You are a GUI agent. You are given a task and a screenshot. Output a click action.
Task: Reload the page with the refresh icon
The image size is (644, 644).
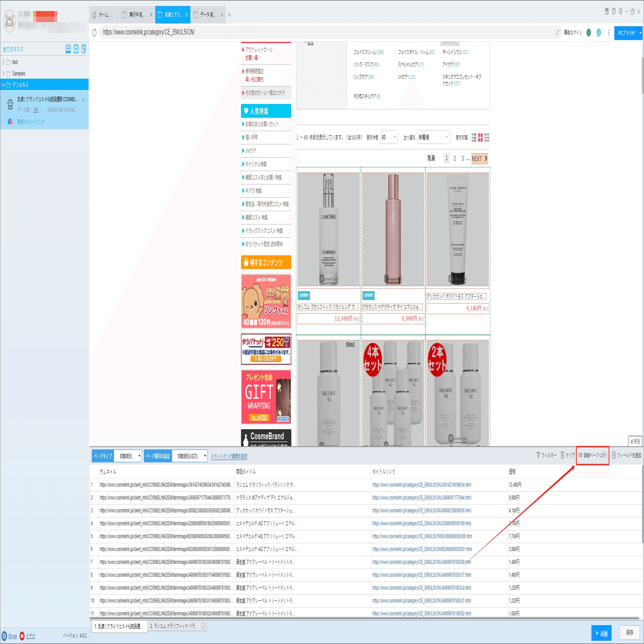pyautogui.click(x=94, y=32)
